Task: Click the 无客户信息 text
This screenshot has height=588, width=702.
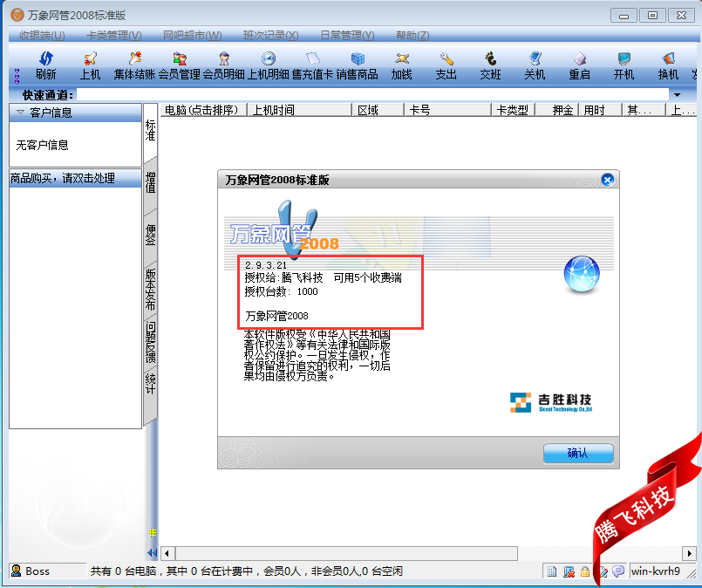Action: coord(42,145)
